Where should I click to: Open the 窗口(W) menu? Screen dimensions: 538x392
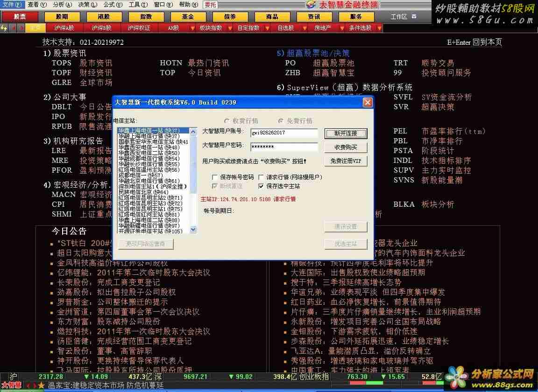click(x=163, y=5)
